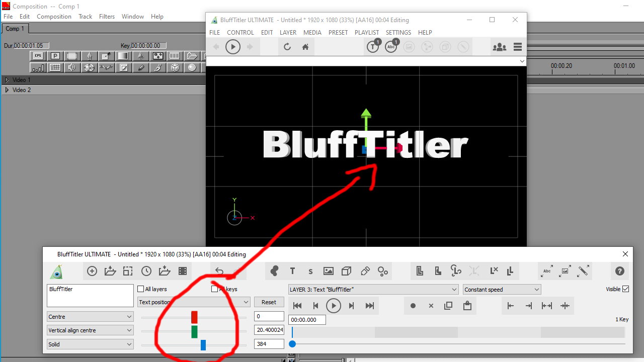The height and width of the screenshot is (362, 644).
Task: Switch to the Comp 1 tab
Action: [x=15, y=29]
